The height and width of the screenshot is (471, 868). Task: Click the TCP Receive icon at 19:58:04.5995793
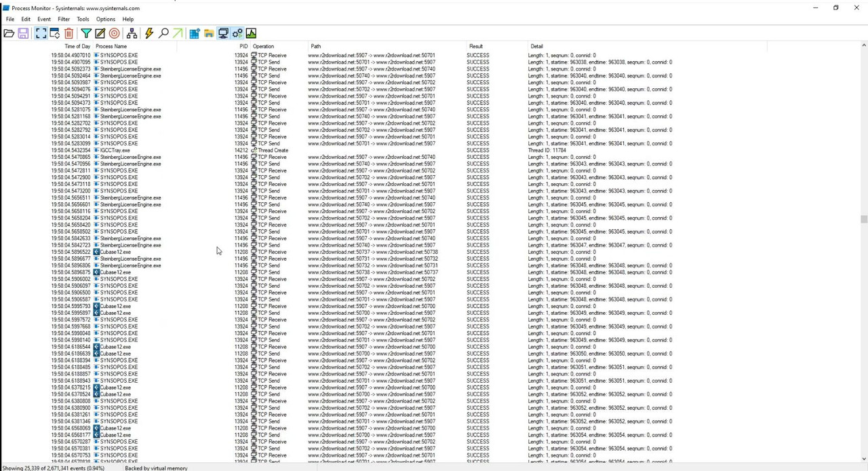click(x=254, y=306)
